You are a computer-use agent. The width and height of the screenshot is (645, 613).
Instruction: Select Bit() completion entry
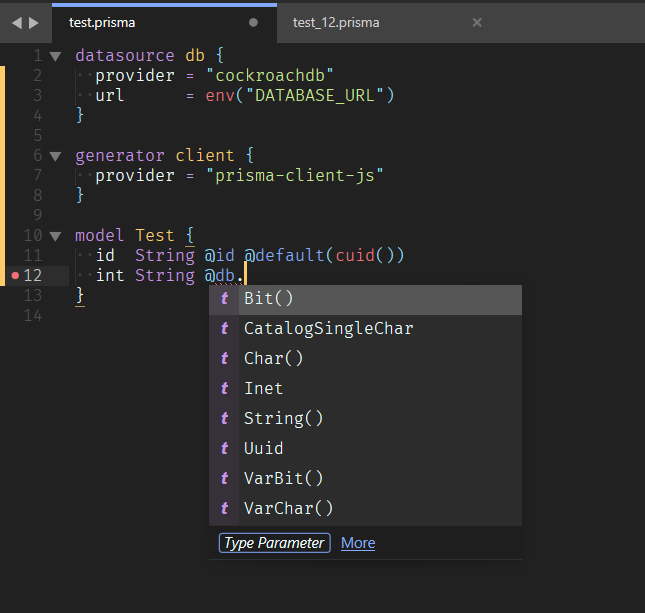tap(365, 300)
